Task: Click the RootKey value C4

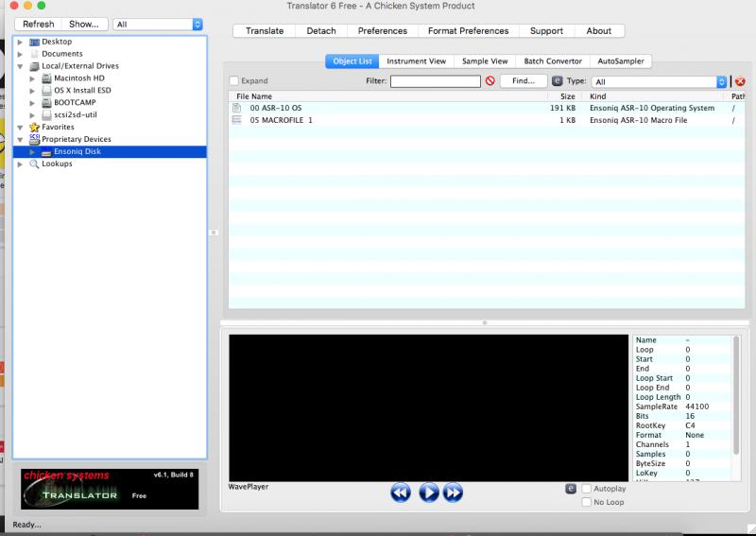Action: tap(690, 425)
